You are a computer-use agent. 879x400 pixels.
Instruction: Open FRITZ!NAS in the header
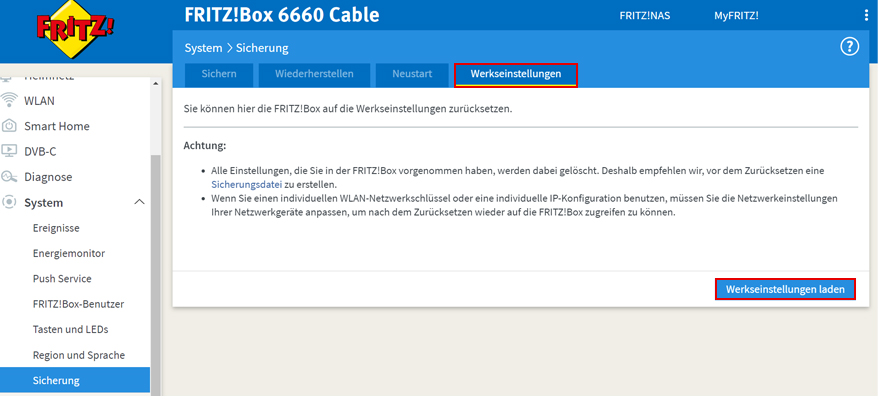click(644, 16)
